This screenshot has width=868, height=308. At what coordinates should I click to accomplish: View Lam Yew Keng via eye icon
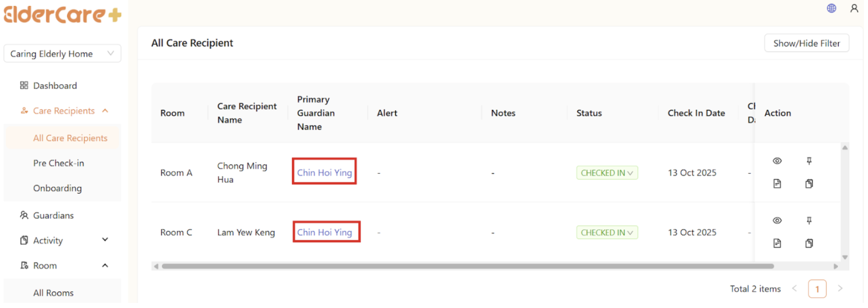tap(777, 221)
